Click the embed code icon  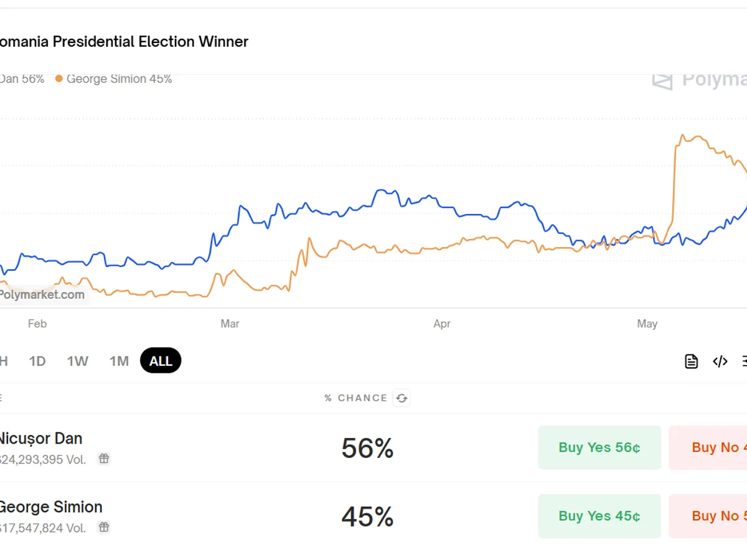(720, 362)
